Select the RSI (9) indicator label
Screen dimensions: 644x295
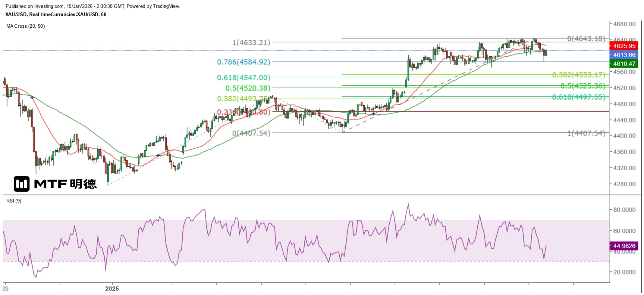coord(14,201)
